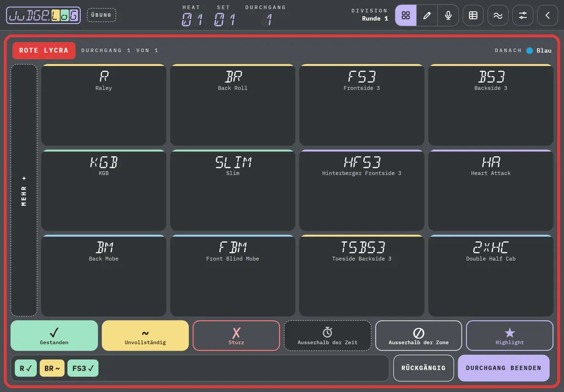
Task: Flag trick as Highlight
Action: click(510, 336)
